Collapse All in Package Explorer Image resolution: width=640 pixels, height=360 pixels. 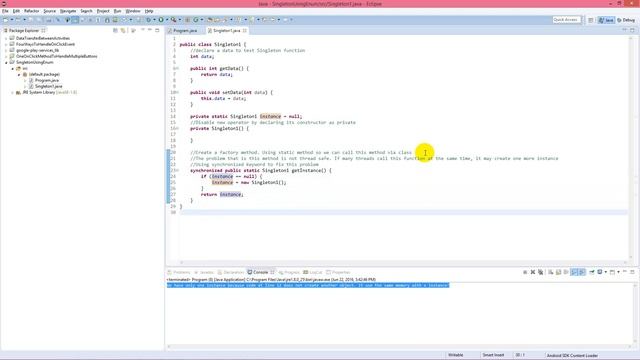click(x=116, y=31)
